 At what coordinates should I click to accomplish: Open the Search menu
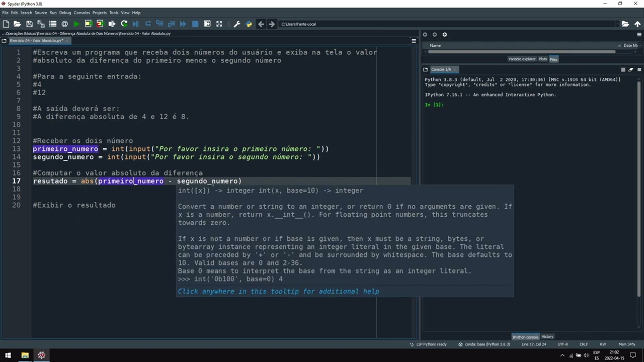26,13
